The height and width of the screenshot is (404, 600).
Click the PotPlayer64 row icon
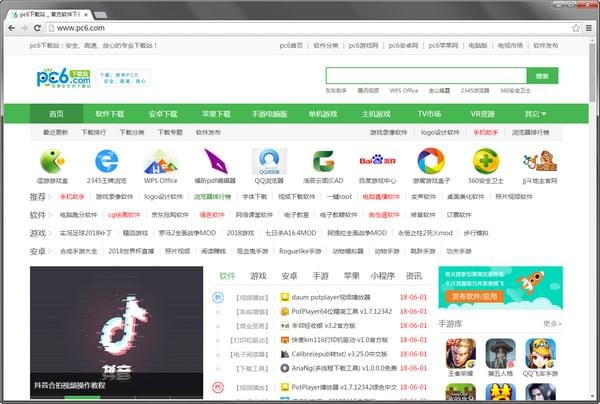pos(284,311)
